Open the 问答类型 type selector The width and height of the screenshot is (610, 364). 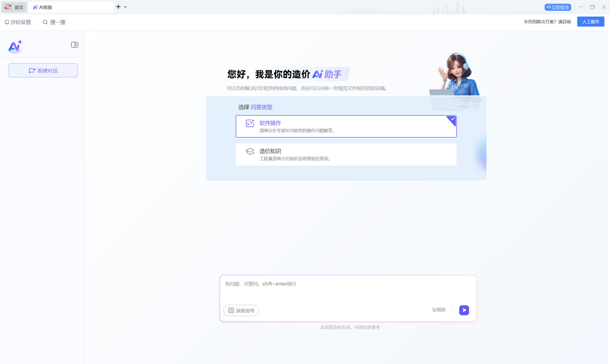tap(261, 107)
